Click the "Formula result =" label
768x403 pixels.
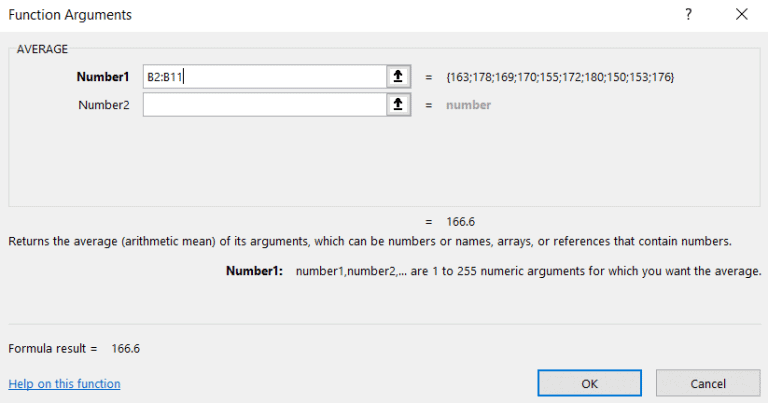tap(53, 349)
